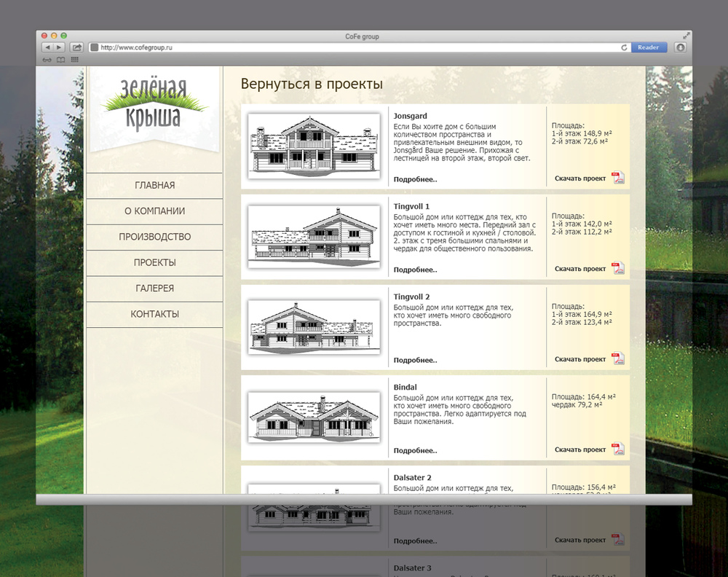Focus the address bar with cofegroup.ru URL
This screenshot has height=577, width=728.
pos(358,47)
